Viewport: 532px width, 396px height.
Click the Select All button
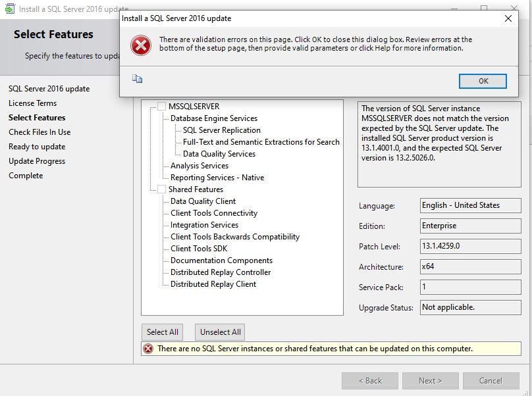pos(162,332)
